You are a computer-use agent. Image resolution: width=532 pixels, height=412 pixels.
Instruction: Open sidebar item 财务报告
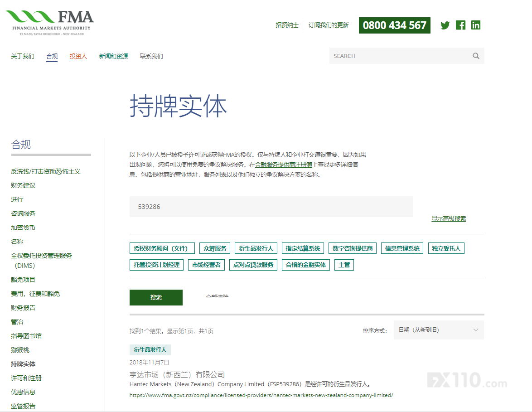[x=23, y=308]
